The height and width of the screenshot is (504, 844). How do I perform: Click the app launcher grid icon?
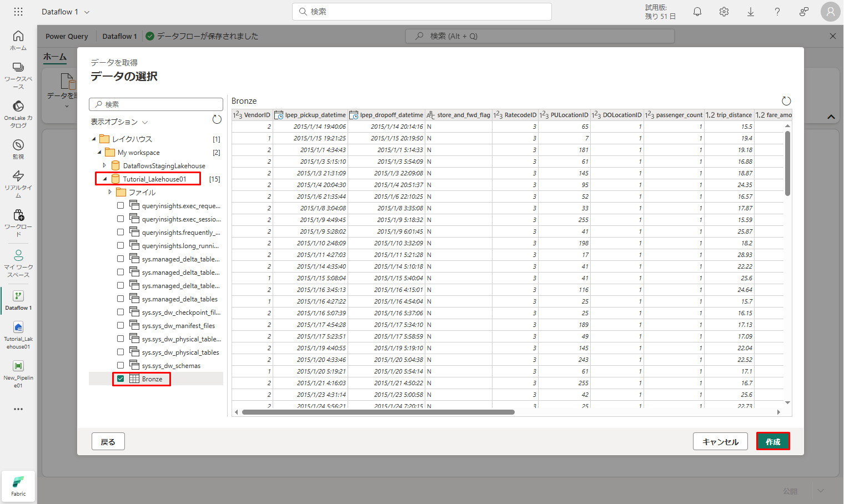18,12
